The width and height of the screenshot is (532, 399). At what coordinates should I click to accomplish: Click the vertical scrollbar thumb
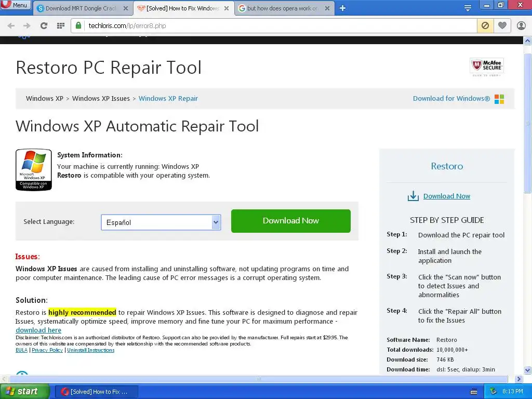click(x=527, y=123)
